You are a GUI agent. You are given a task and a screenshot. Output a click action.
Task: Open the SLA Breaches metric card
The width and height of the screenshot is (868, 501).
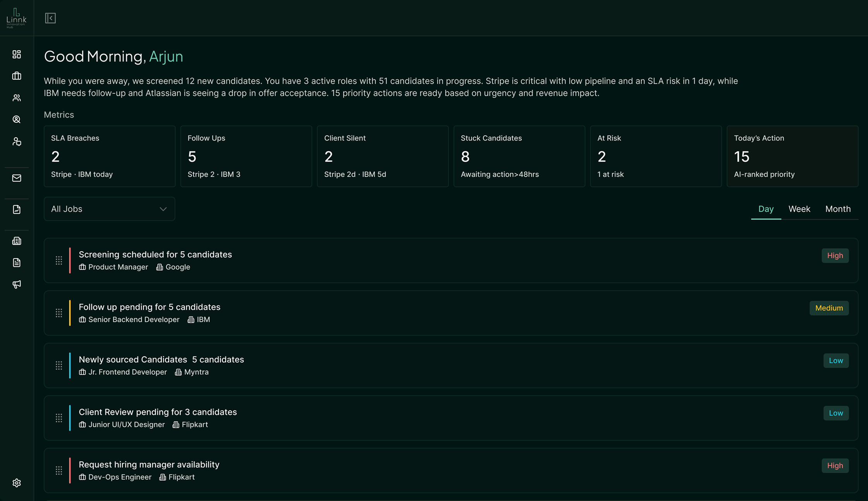pyautogui.click(x=109, y=156)
